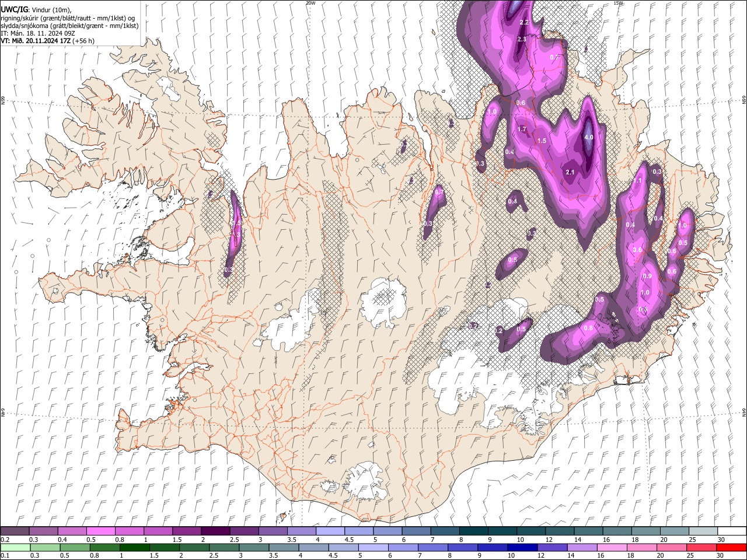Select the 'slydda/snjókoma' legend description line

point(69,26)
